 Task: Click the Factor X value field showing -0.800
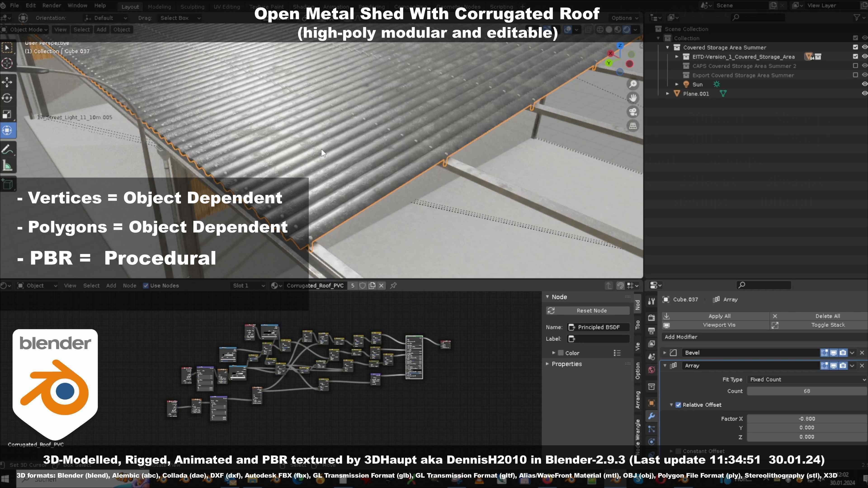pyautogui.click(x=807, y=419)
